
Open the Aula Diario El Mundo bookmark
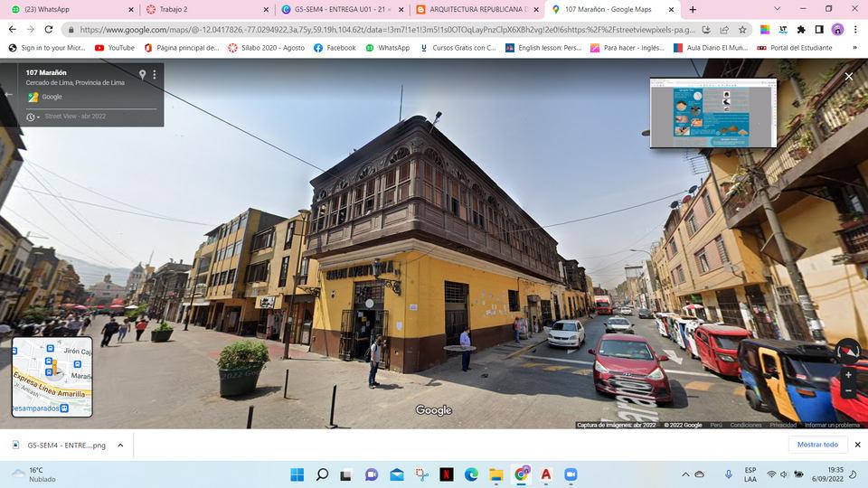(711, 48)
